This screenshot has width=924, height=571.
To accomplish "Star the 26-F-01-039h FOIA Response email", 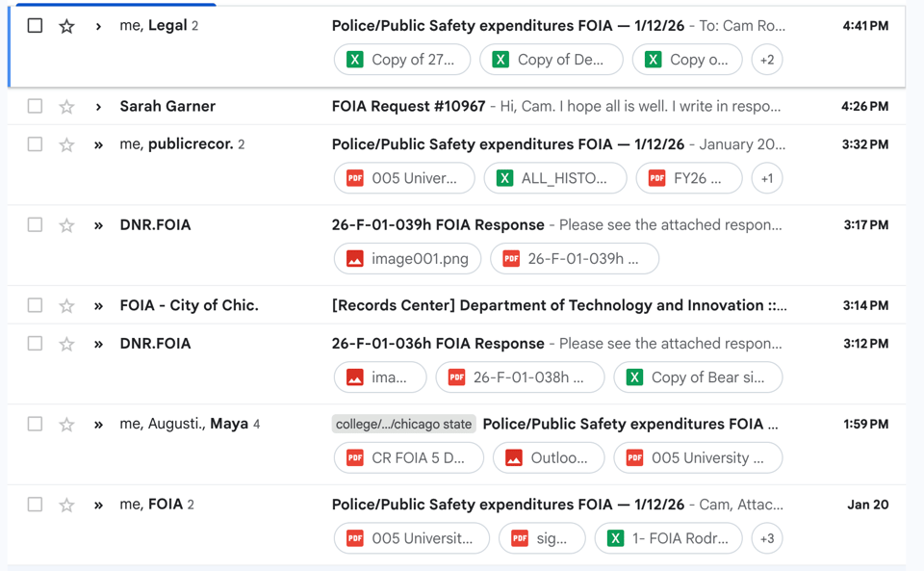I will click(66, 225).
